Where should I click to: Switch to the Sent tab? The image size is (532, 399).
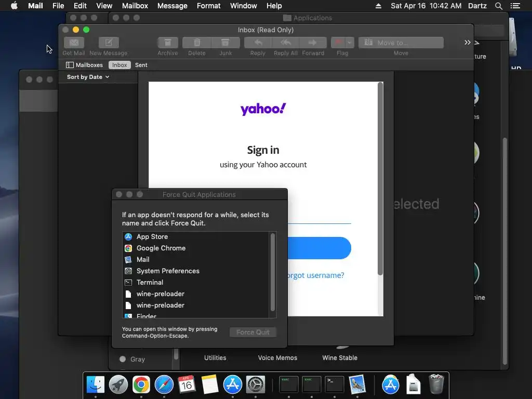141,65
